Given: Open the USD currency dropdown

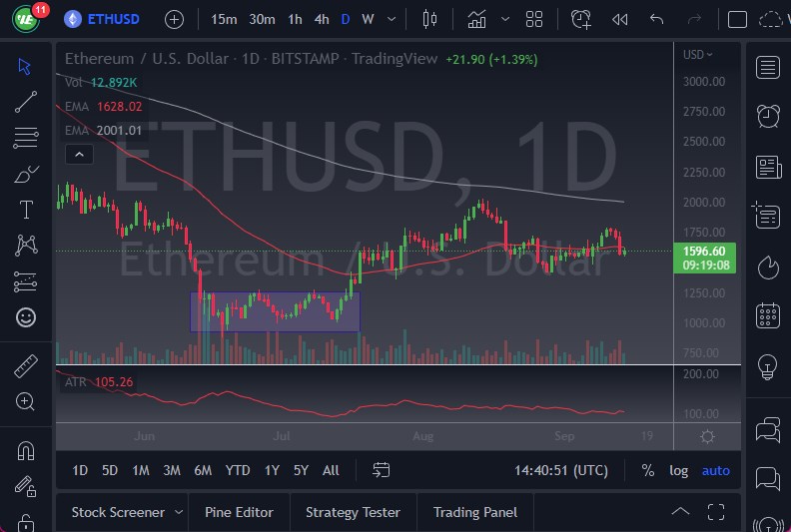Looking at the screenshot, I should [698, 55].
